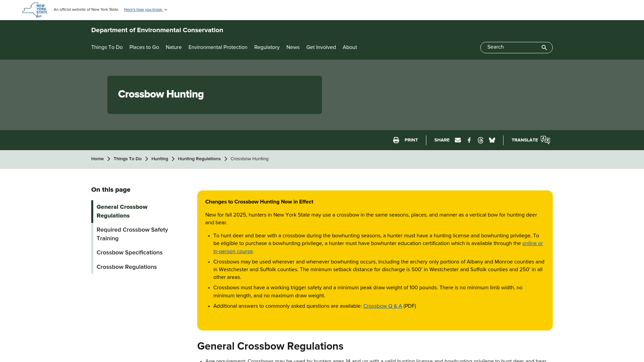Screen dimensions: 644x362
Task: Open Environmental Protection menu
Action: pyautogui.click(x=218, y=47)
